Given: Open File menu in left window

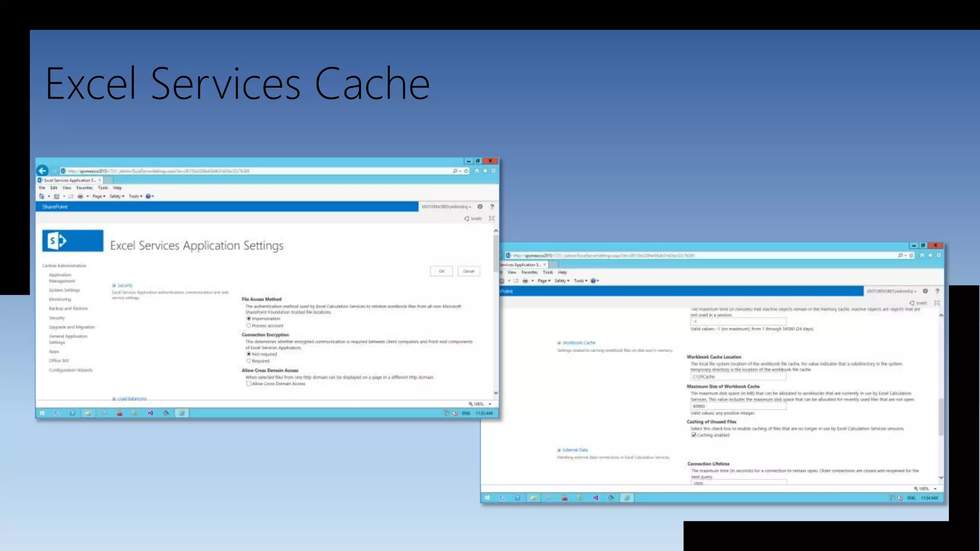Looking at the screenshot, I should (x=42, y=188).
